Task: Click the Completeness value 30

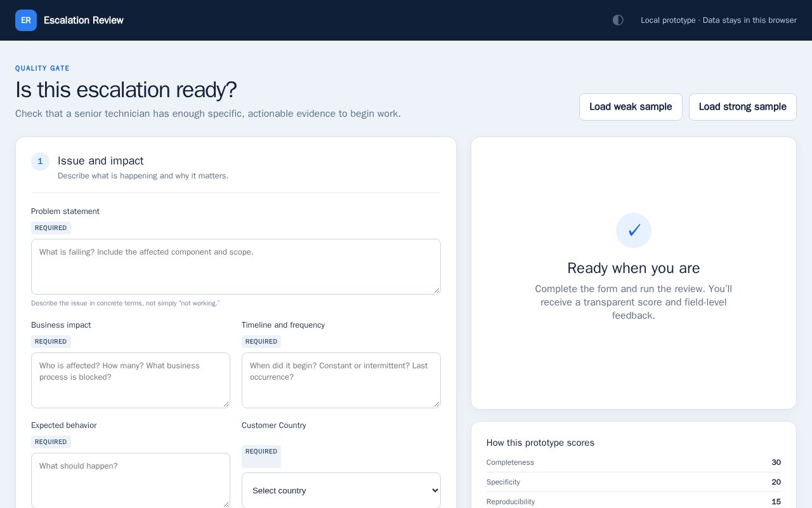Action: coord(776,462)
